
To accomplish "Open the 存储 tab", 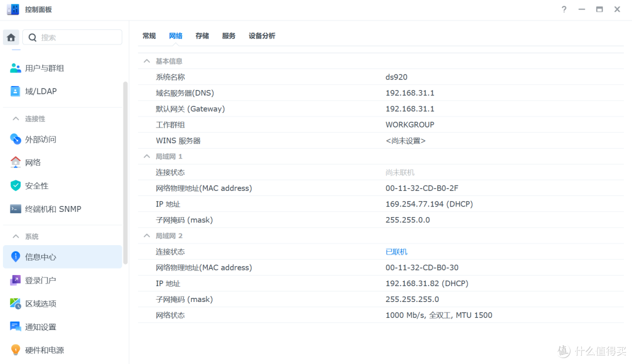I will pos(202,36).
